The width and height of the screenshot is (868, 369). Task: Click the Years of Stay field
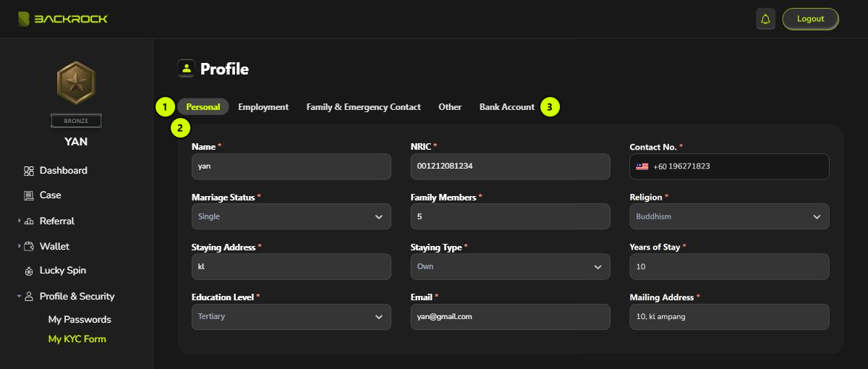729,266
